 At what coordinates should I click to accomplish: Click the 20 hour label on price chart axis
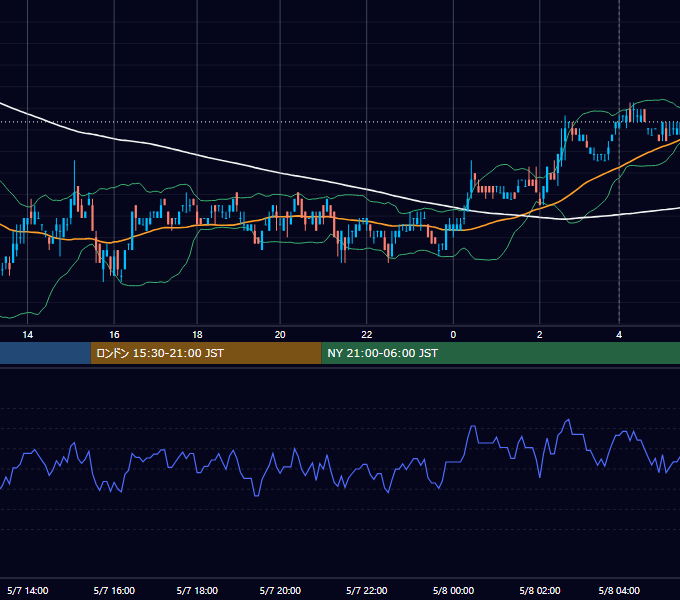[280, 335]
